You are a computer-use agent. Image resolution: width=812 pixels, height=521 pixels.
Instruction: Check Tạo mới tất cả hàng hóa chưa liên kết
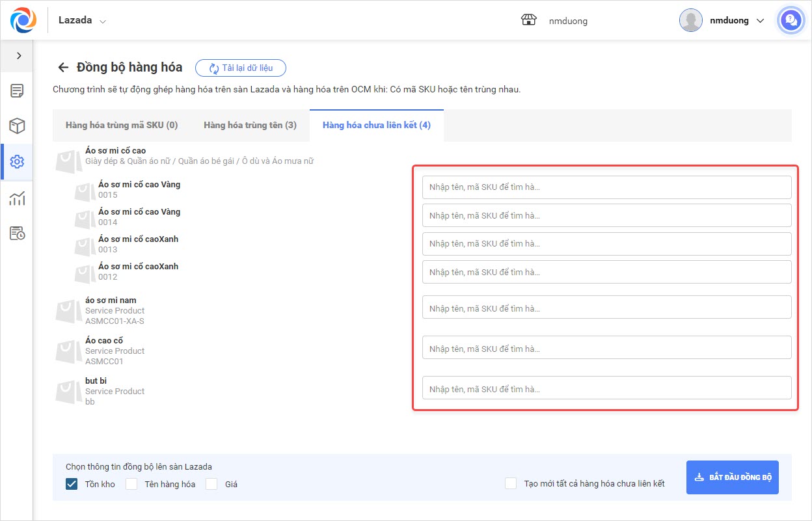click(511, 483)
